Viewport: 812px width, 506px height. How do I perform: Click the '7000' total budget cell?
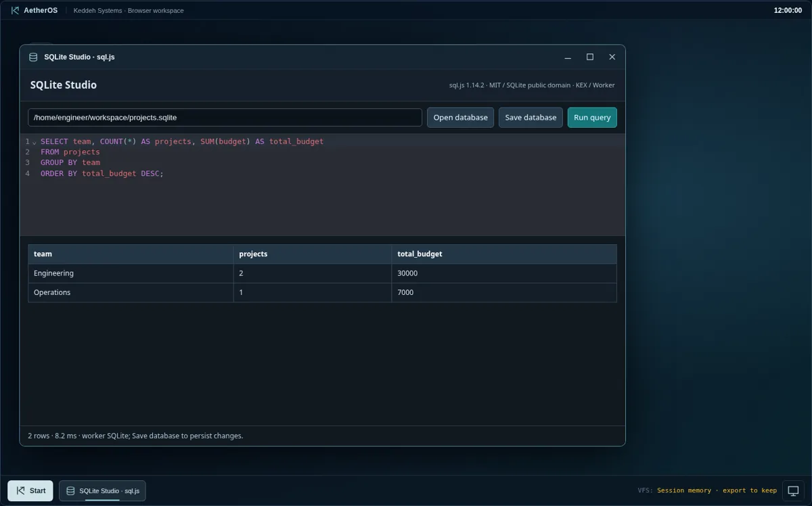(504, 292)
